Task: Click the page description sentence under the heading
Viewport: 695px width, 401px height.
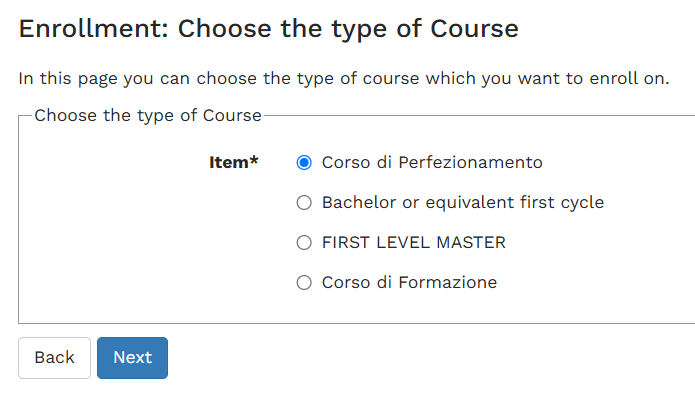Action: pyautogui.click(x=344, y=78)
